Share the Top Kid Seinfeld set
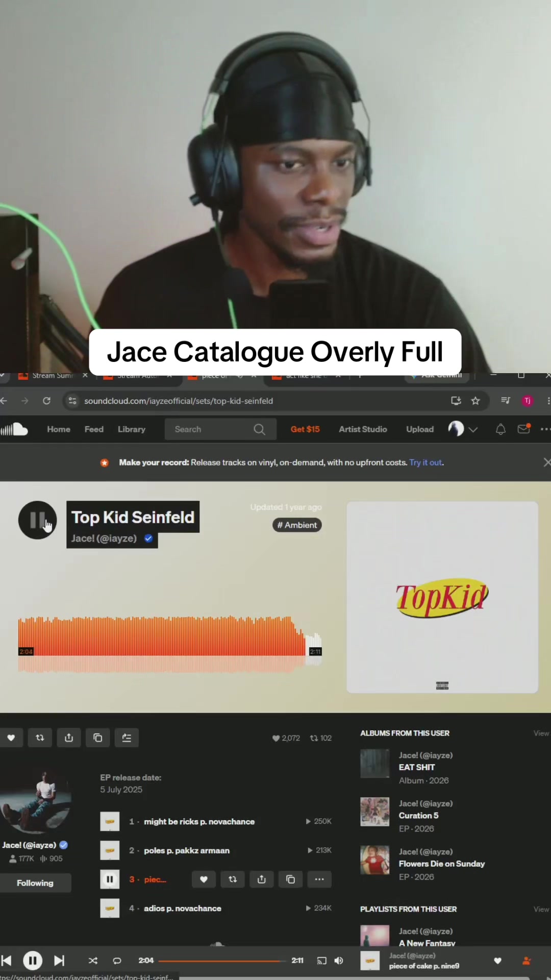Viewport: 551px width, 980px height. (x=69, y=738)
